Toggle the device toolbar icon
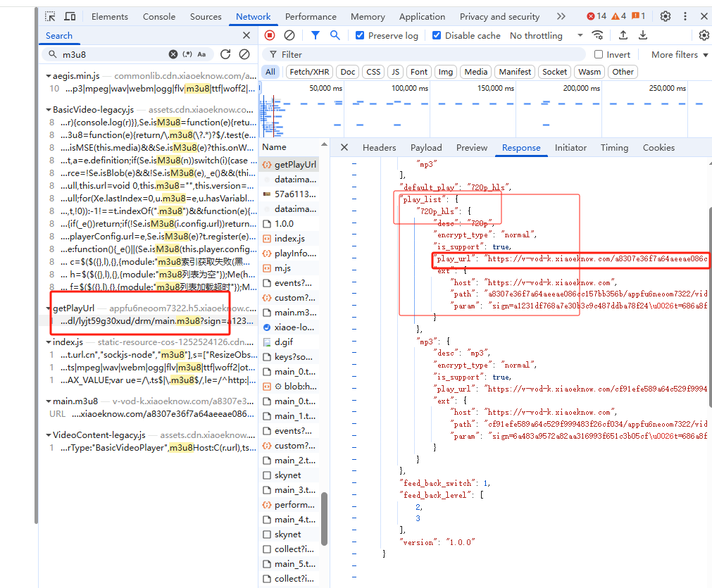Viewport: 712px width, 588px height. click(x=70, y=17)
